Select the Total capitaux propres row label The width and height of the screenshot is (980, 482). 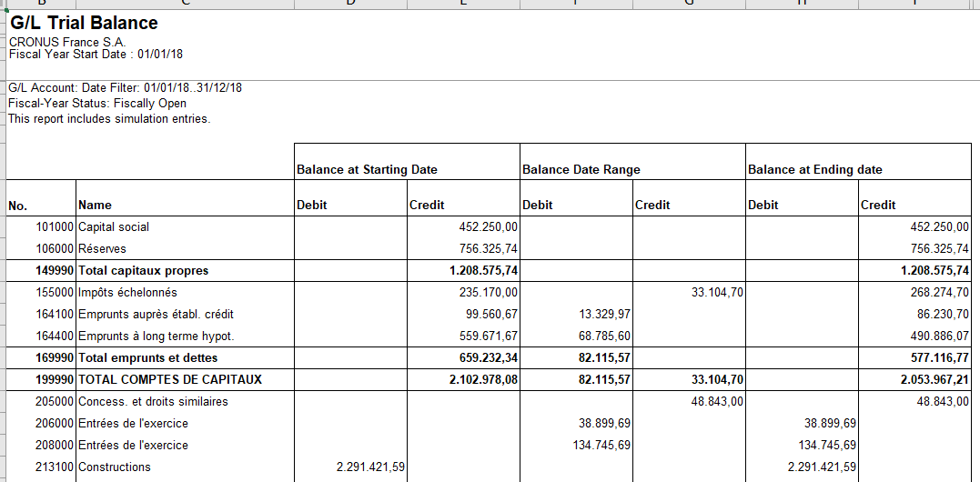[x=144, y=271]
